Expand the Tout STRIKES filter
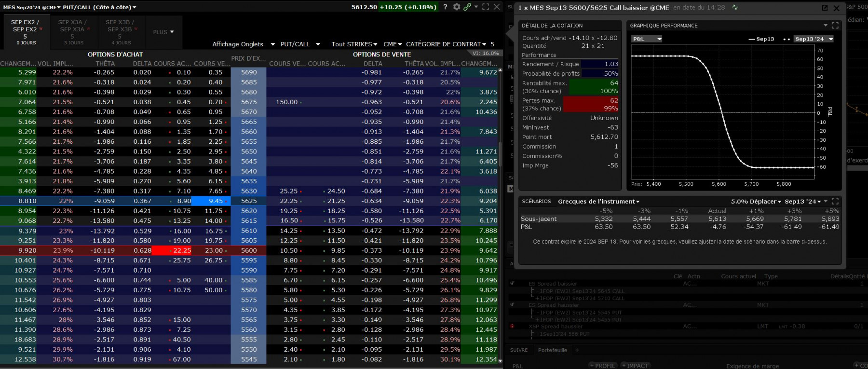868x369 pixels. (354, 44)
